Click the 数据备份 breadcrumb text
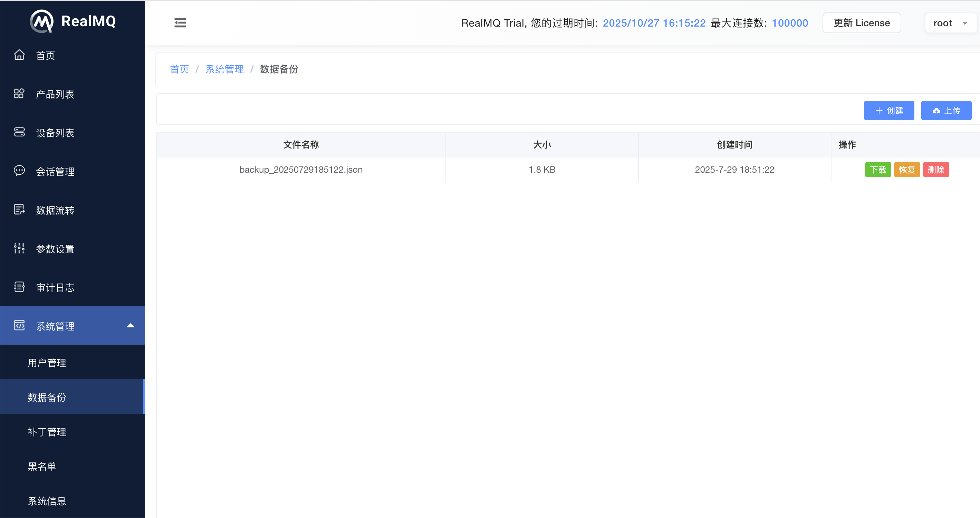This screenshot has height=518, width=980. [x=279, y=69]
